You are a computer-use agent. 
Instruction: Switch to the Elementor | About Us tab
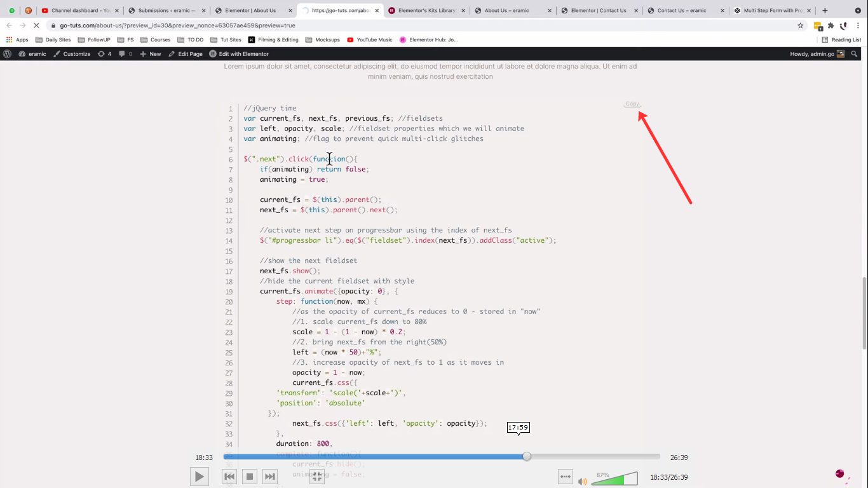[x=254, y=10]
